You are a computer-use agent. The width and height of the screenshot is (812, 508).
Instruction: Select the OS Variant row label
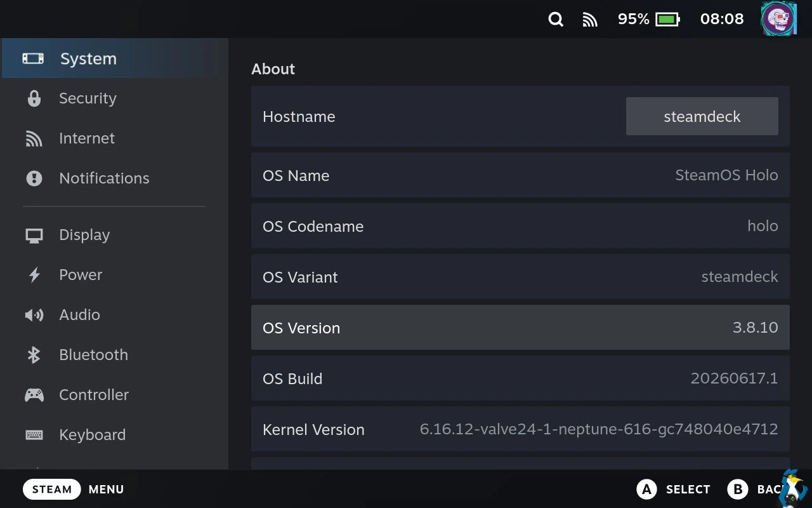coord(300,277)
